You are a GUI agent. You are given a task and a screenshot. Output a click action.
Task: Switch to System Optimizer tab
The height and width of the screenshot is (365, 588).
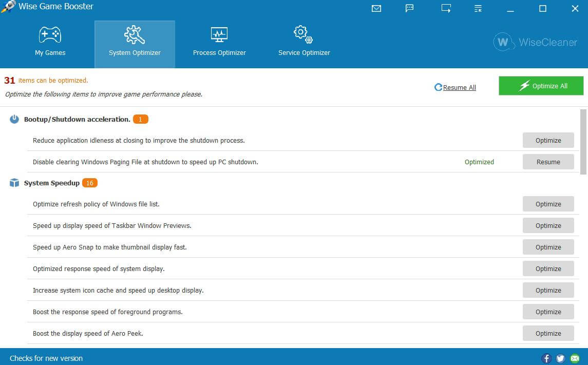coord(135,44)
